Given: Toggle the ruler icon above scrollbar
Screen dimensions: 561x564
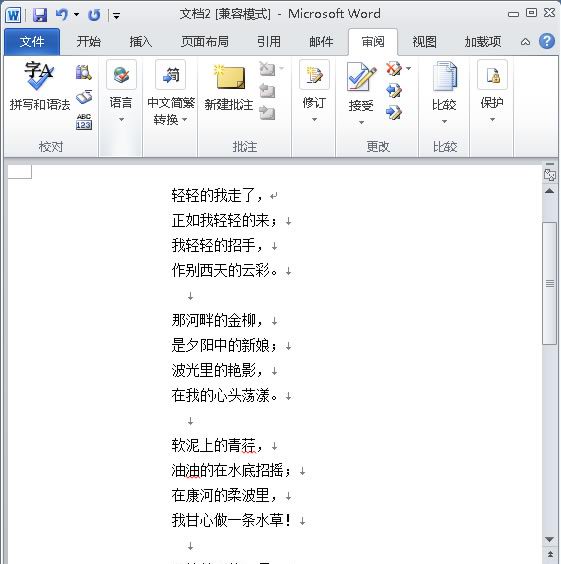Looking at the screenshot, I should [x=549, y=175].
